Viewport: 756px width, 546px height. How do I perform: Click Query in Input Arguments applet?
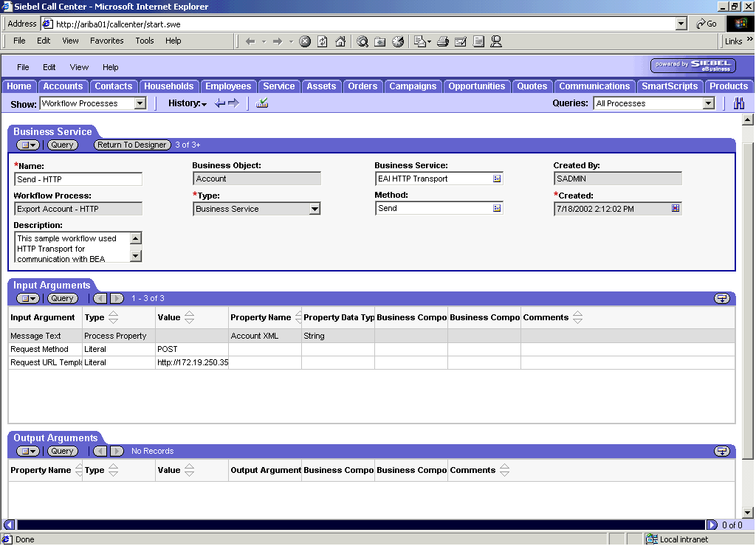(x=62, y=298)
